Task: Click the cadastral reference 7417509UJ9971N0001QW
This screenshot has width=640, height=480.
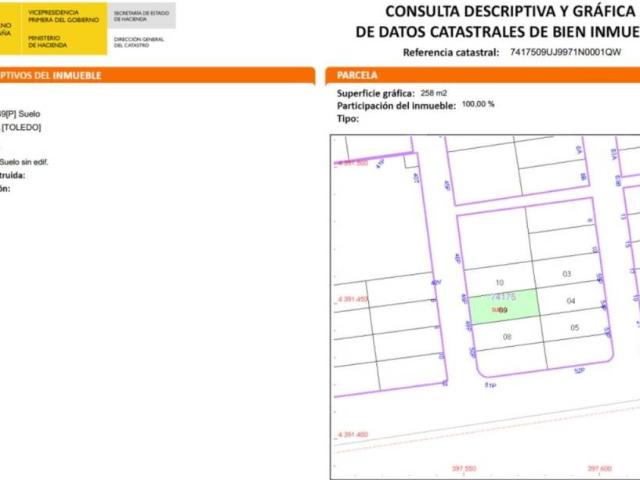Action: [x=565, y=52]
